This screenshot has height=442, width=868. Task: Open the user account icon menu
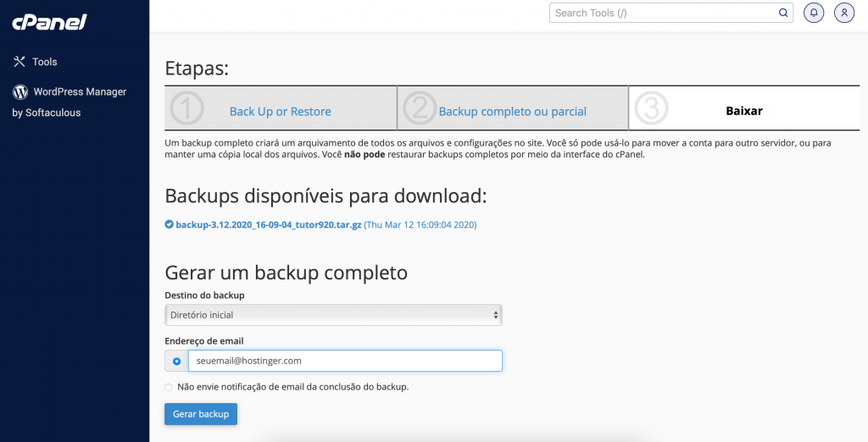point(844,13)
